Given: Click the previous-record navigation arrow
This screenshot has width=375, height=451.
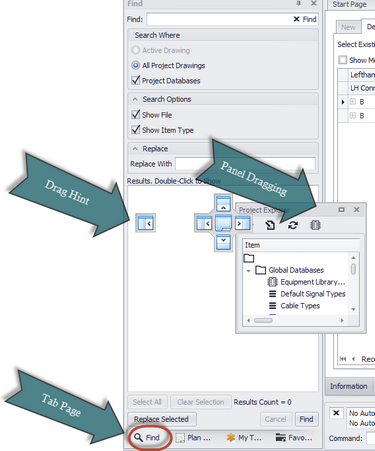Looking at the screenshot, I should (x=353, y=359).
